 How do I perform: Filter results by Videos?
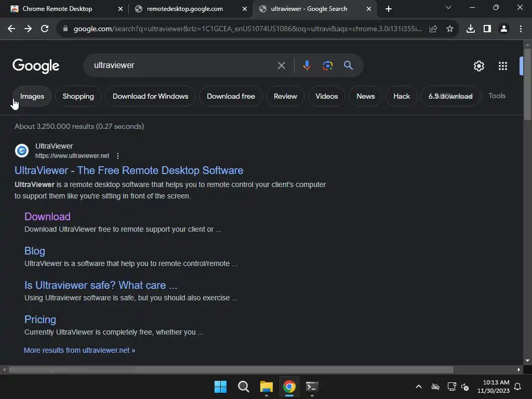point(327,96)
